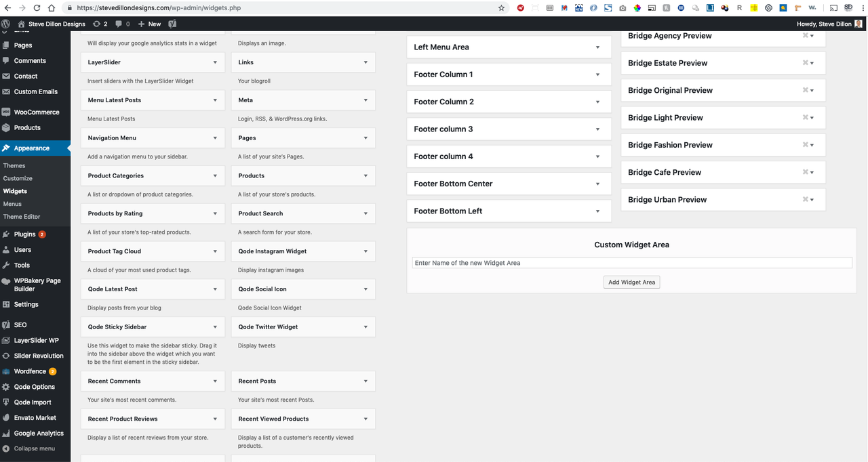Screen dimensions: 868x462
Task: Focus the new Widget Area name field
Action: 632,263
